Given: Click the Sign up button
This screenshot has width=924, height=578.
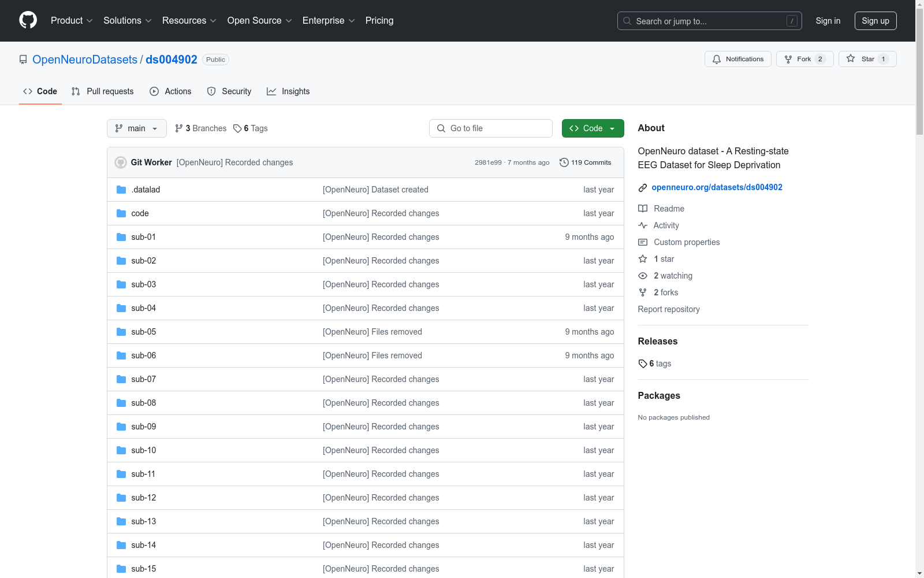Looking at the screenshot, I should point(875,21).
